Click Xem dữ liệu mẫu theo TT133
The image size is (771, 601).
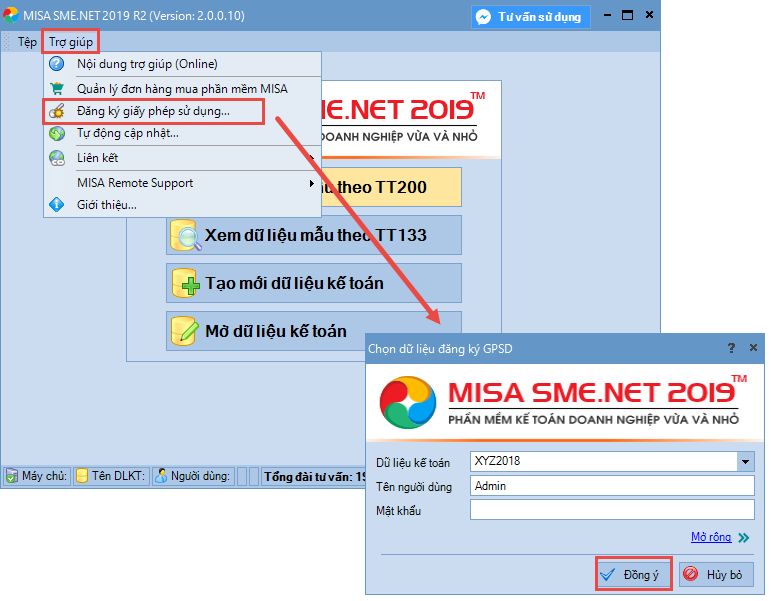[x=314, y=235]
